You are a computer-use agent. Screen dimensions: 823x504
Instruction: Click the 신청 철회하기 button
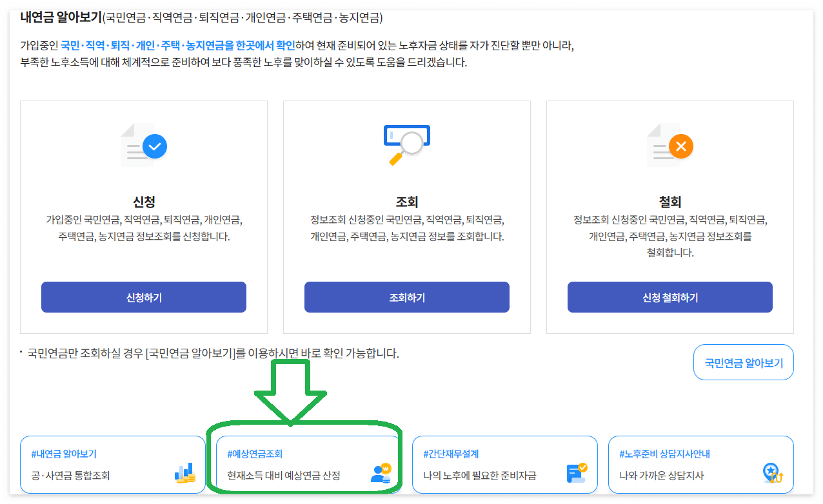coord(669,297)
